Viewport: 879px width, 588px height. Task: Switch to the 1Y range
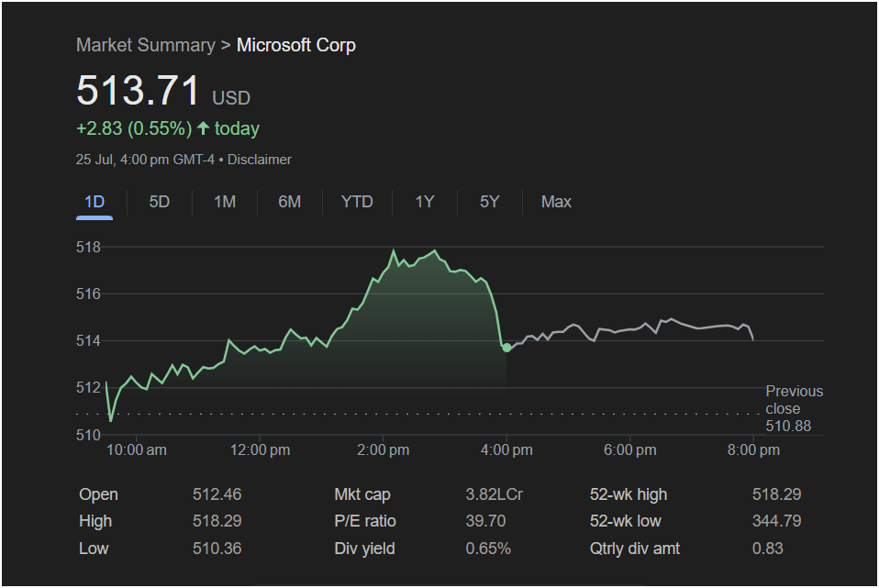425,202
